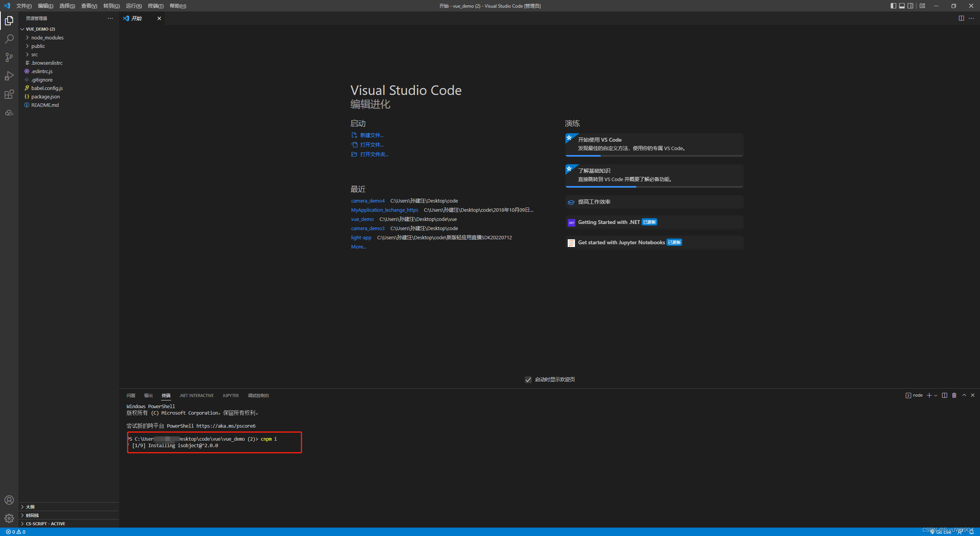Open recent project MyApplication_lechange_https
The width and height of the screenshot is (980, 536).
pyautogui.click(x=384, y=210)
